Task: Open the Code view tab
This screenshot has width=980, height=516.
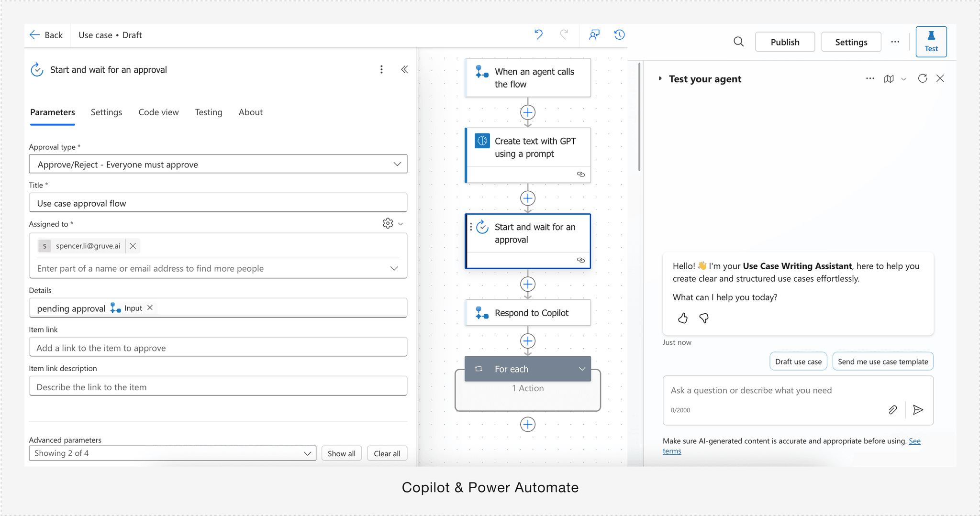Action: point(158,112)
